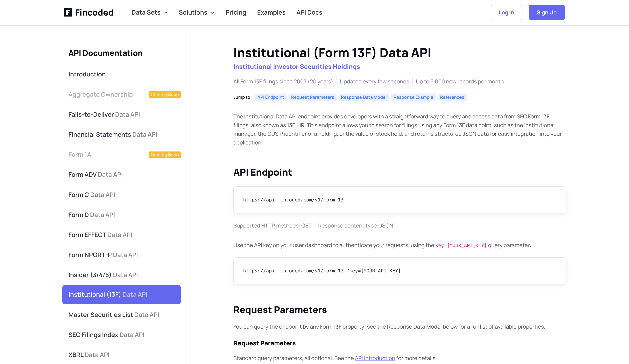Open Form ADV Data API docs
Screen dimensions: 629x364
point(96,175)
